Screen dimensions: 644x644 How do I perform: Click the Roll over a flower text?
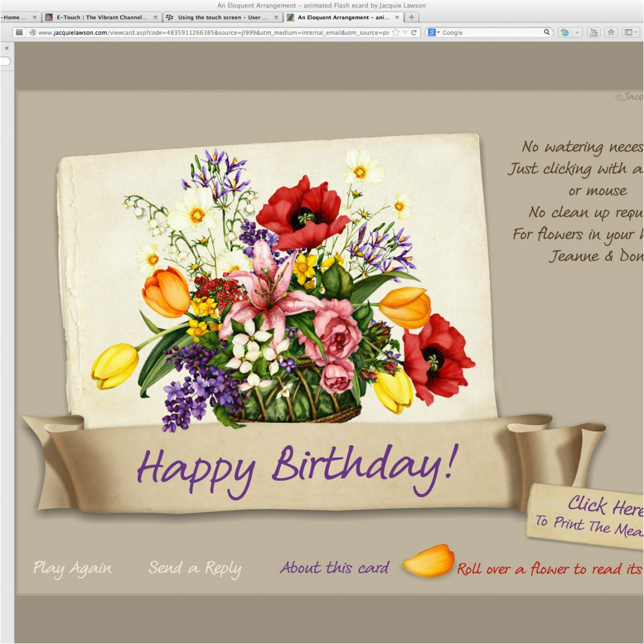click(550, 569)
